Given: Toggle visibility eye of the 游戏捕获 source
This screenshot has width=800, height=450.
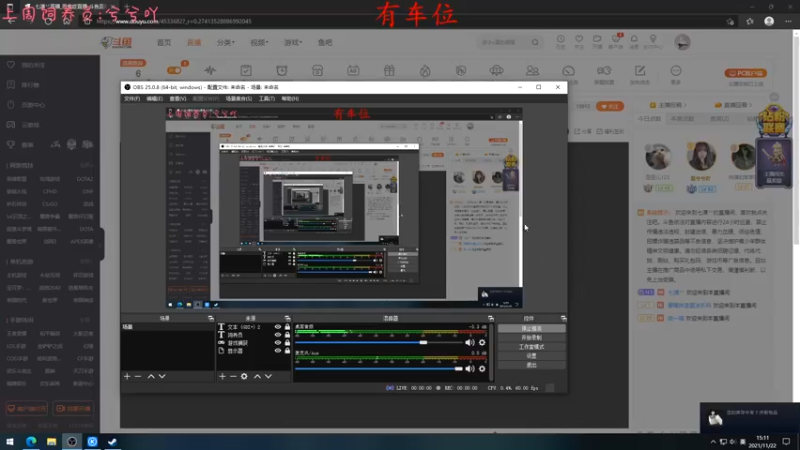Looking at the screenshot, I should click(x=278, y=343).
